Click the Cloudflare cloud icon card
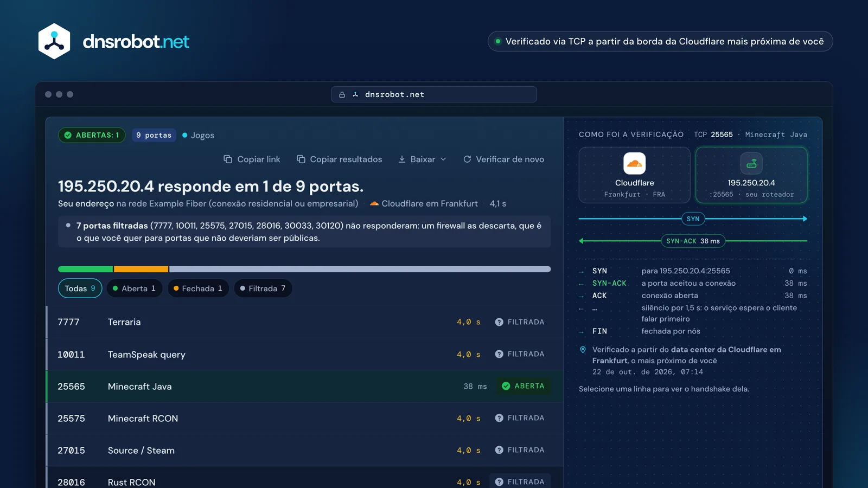Image resolution: width=868 pixels, height=488 pixels. tap(634, 175)
